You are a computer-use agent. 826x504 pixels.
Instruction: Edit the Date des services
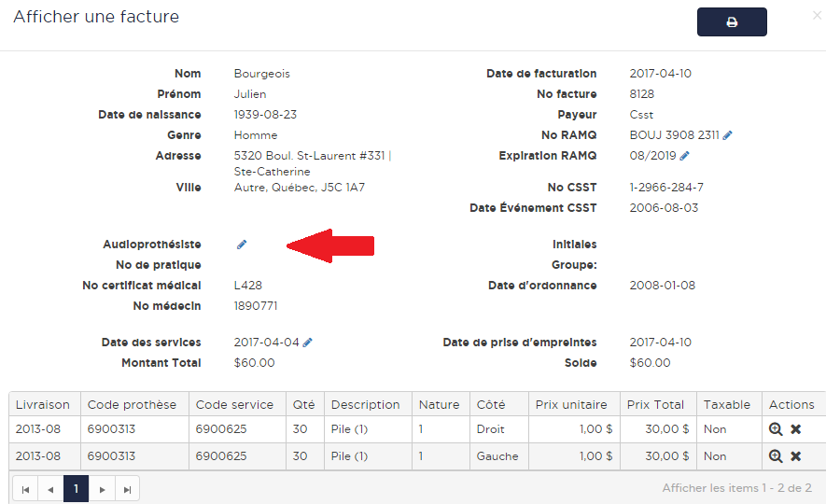click(308, 343)
